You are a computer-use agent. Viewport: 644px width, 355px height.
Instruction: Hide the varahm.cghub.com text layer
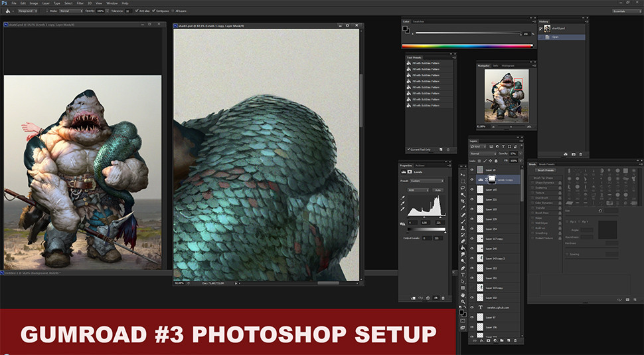coord(471,307)
